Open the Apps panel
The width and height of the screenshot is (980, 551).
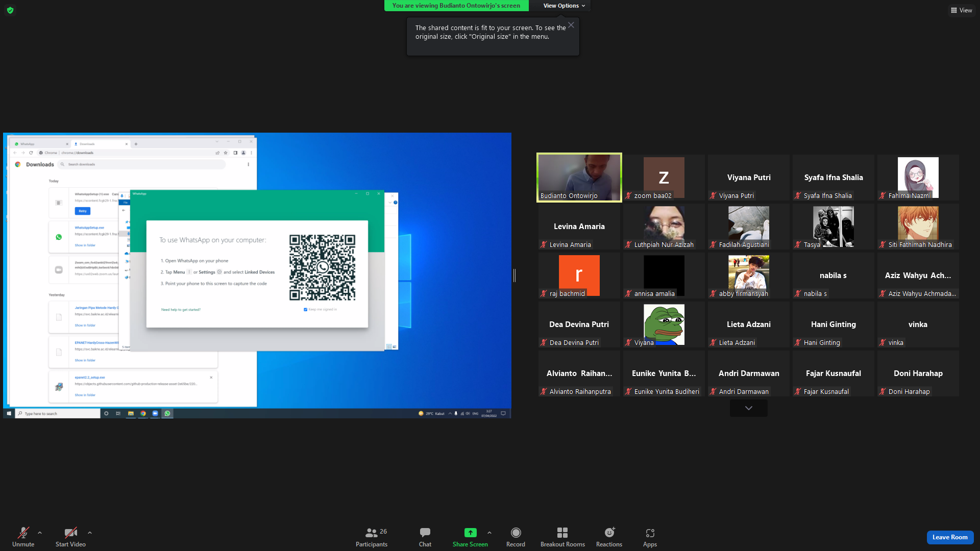tap(650, 537)
